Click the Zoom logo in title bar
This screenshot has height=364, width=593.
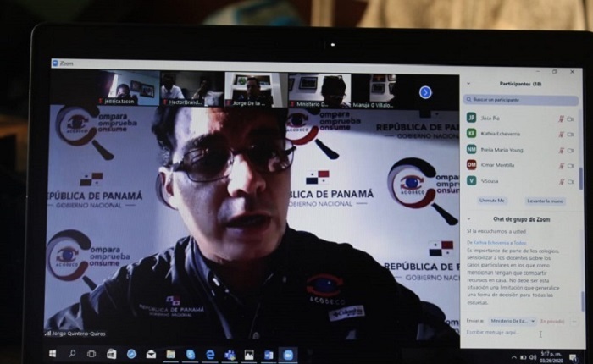[55, 63]
